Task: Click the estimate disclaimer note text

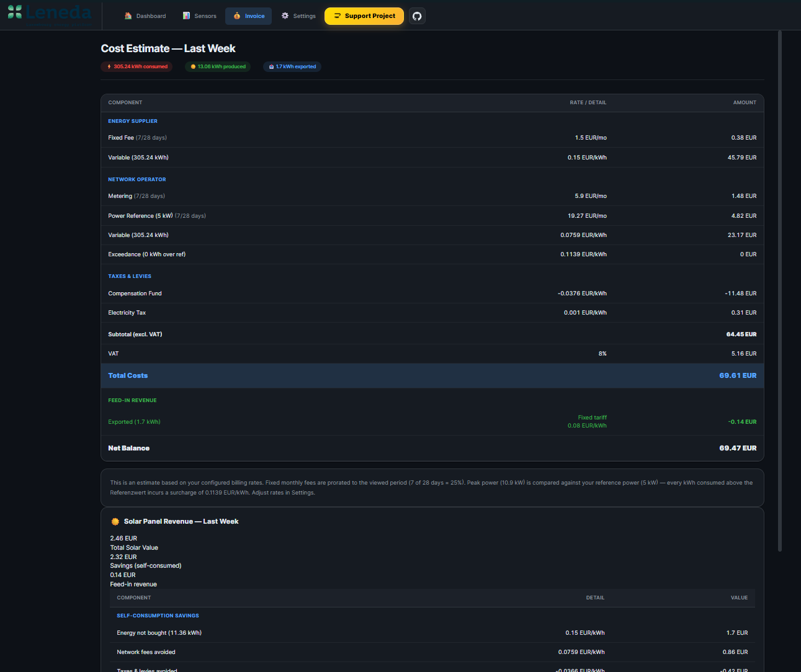Action: 431,488
